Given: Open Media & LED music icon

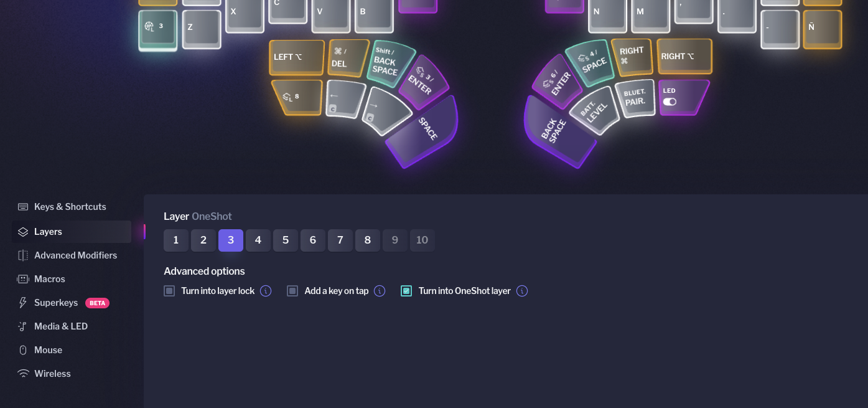Looking at the screenshot, I should click(x=23, y=326).
